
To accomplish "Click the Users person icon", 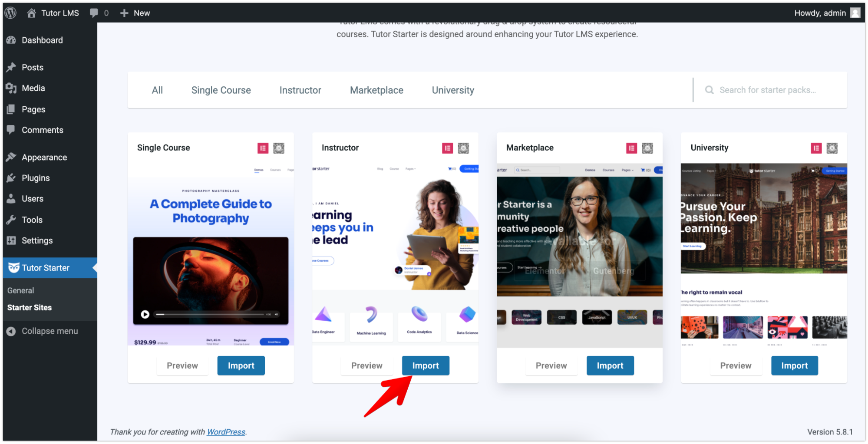I will click(x=11, y=199).
